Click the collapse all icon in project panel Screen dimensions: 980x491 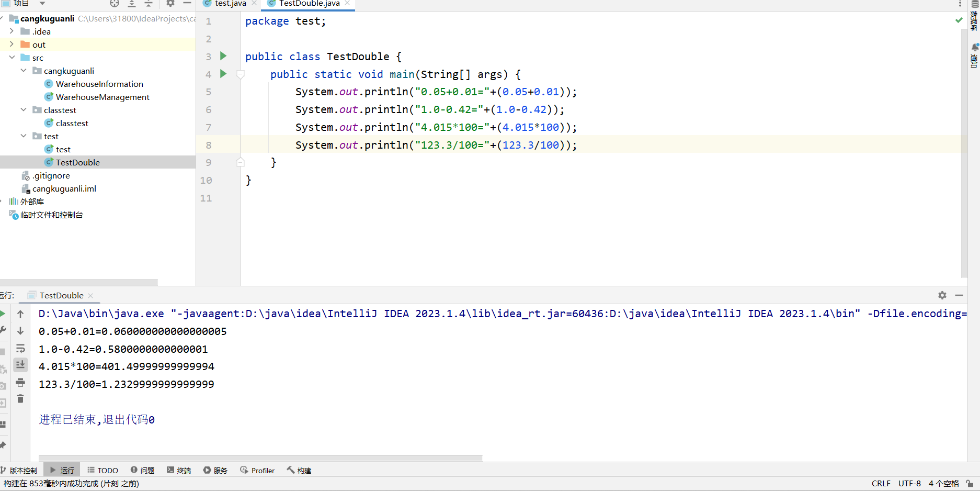click(x=149, y=4)
